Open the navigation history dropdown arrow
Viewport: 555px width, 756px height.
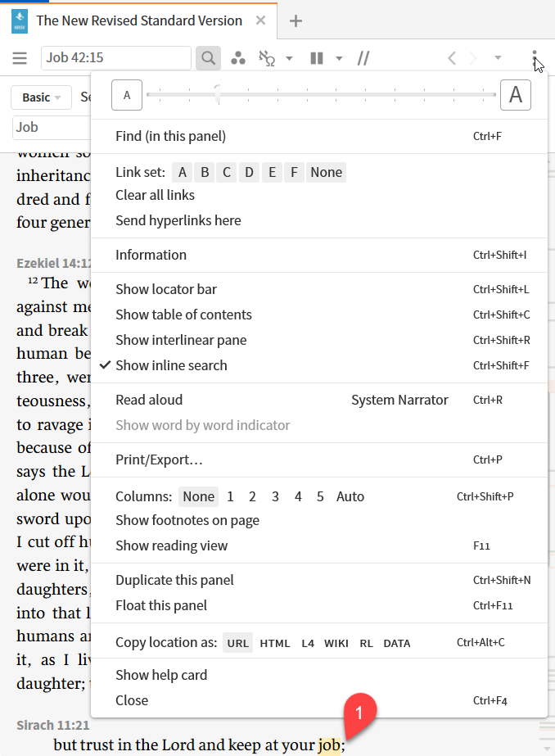499,58
